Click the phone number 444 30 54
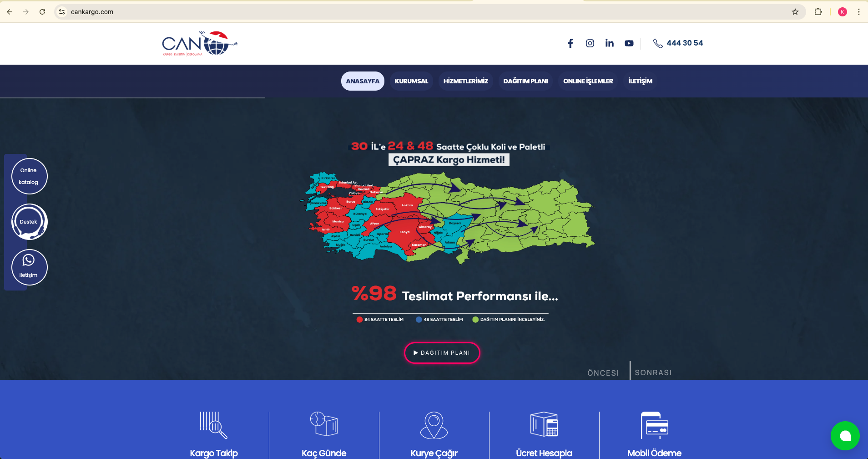Viewport: 868px width, 459px height. tap(685, 43)
